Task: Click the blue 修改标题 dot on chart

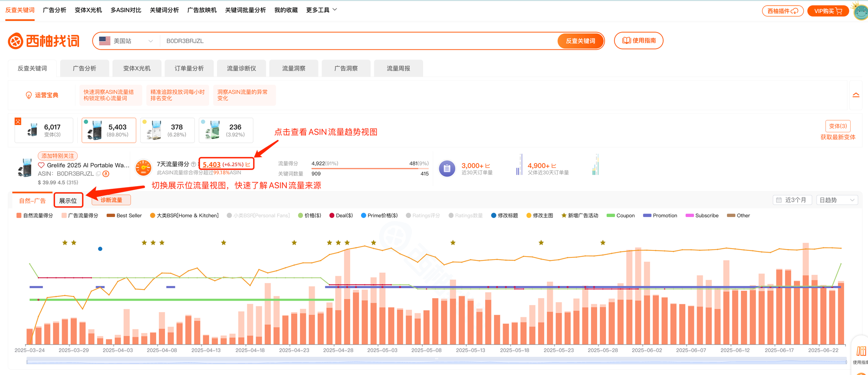Action: click(100, 249)
